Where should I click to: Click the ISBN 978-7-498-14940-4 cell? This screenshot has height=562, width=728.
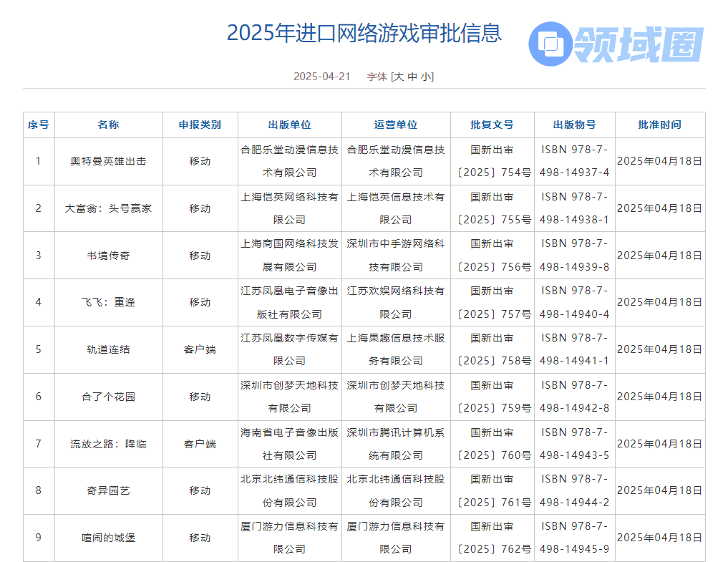tap(574, 302)
